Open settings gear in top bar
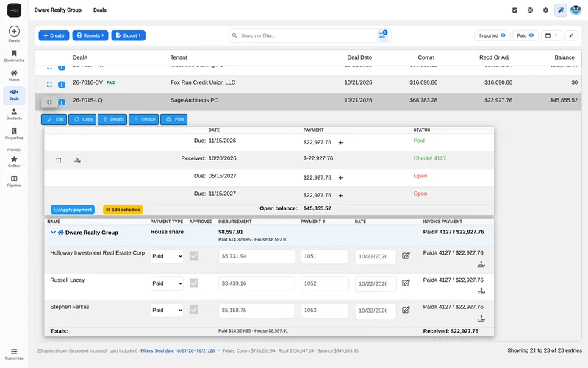This screenshot has width=588, height=368. tap(545, 10)
